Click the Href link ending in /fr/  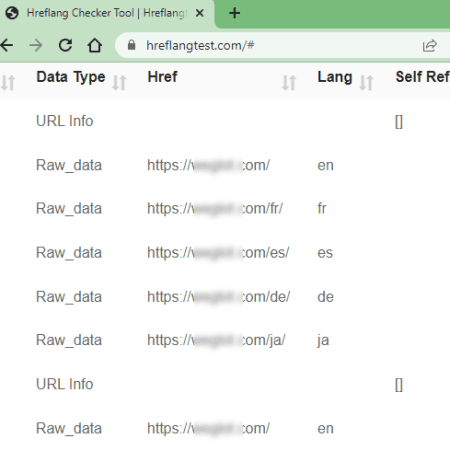pyautogui.click(x=215, y=209)
